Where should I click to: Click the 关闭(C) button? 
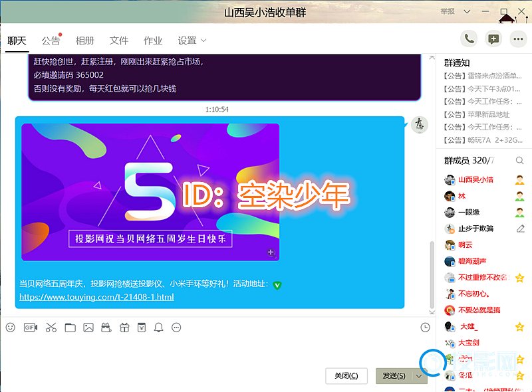pyautogui.click(x=346, y=376)
